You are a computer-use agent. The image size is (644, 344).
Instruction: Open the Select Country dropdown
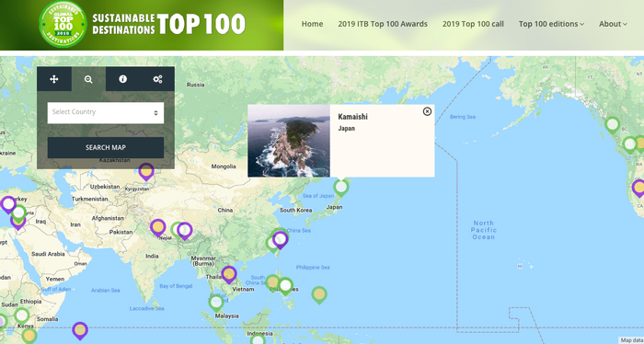(x=106, y=112)
